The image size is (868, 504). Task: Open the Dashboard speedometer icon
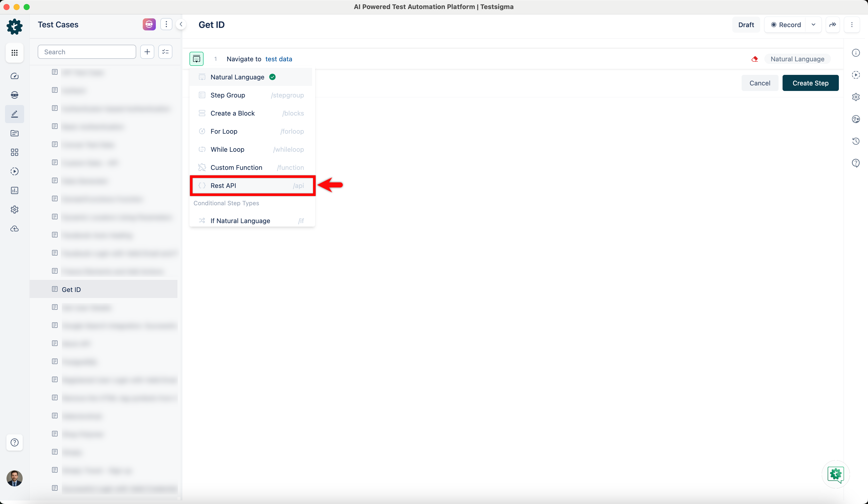pyautogui.click(x=15, y=76)
